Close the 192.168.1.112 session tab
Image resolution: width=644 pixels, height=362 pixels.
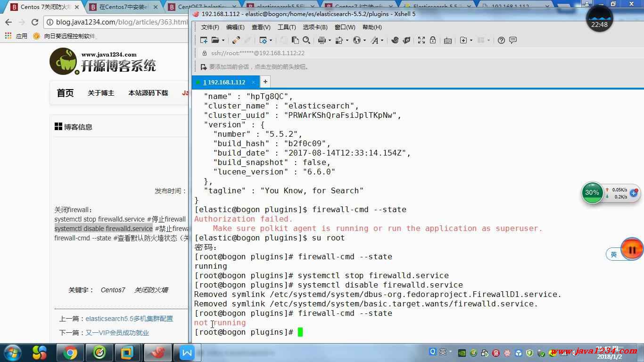coord(253,82)
